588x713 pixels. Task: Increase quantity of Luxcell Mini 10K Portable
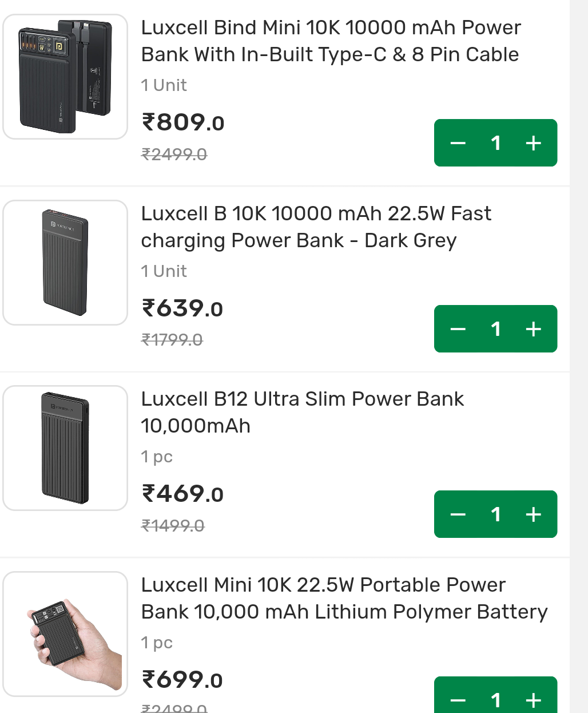[533, 699]
